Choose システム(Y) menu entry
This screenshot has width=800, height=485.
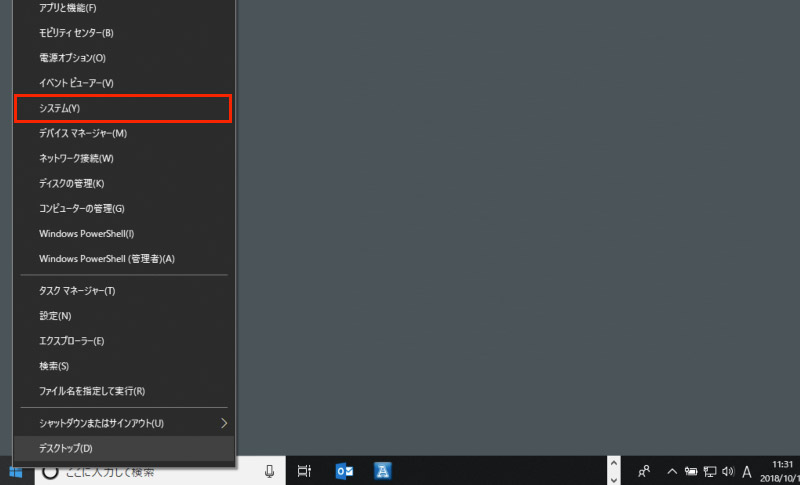[124, 108]
